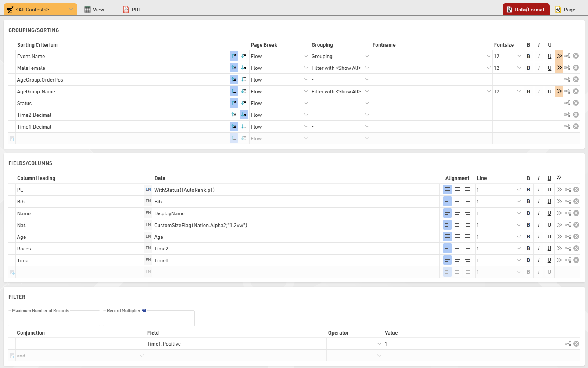Click descending sort icon for Event.Name row
Screen dimensions: 588x368
(x=244, y=56)
